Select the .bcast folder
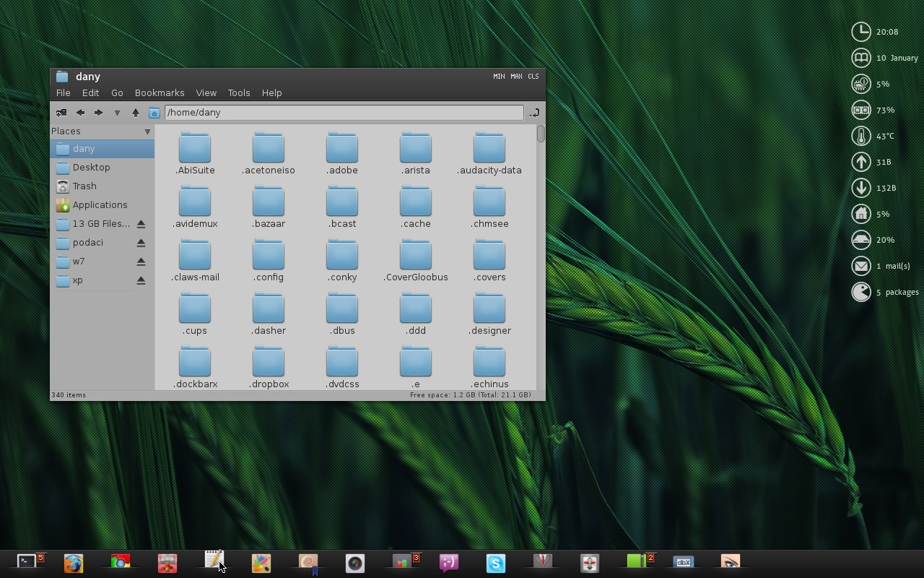 coord(342,207)
